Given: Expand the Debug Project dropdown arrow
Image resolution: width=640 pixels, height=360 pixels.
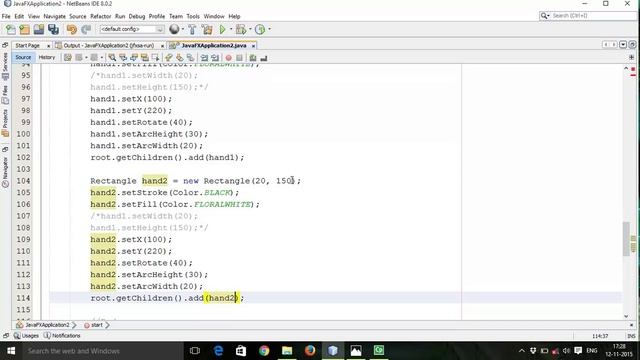Looking at the screenshot, I should point(250,29).
